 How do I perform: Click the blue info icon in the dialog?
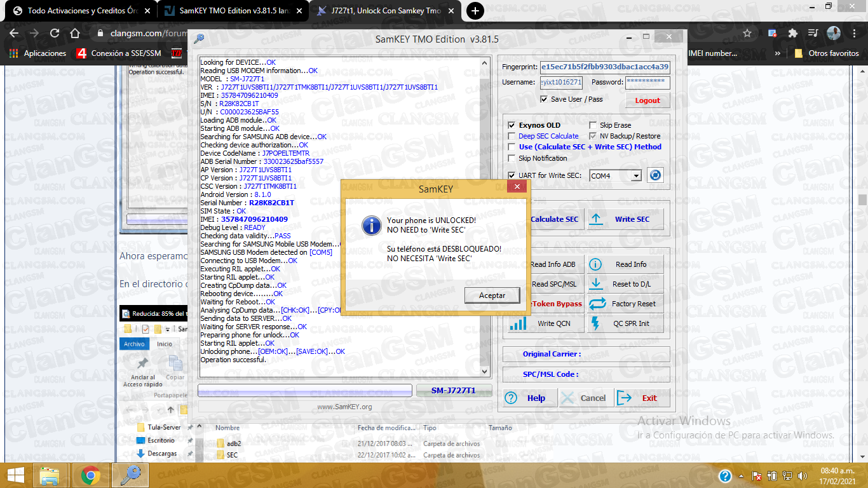coord(370,224)
